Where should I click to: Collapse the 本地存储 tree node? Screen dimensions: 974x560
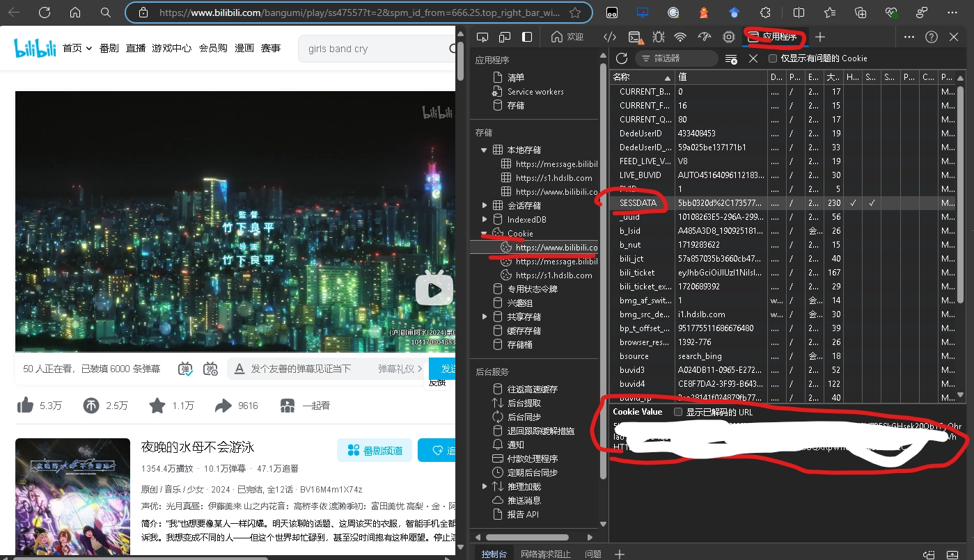click(x=485, y=150)
